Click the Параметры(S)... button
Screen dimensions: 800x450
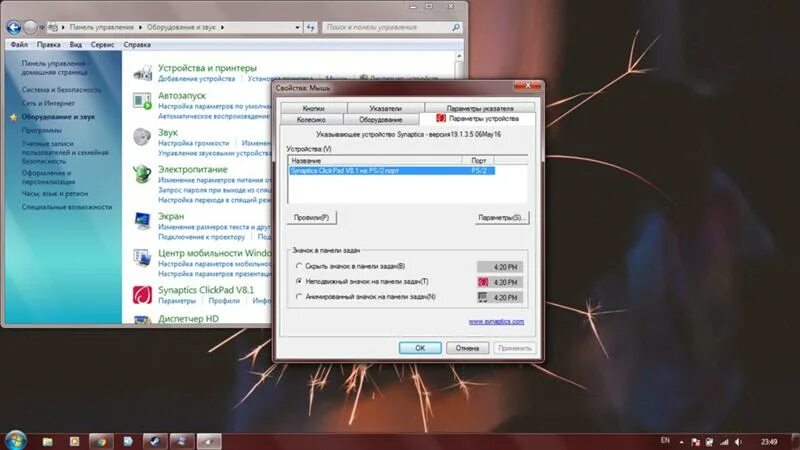[502, 217]
